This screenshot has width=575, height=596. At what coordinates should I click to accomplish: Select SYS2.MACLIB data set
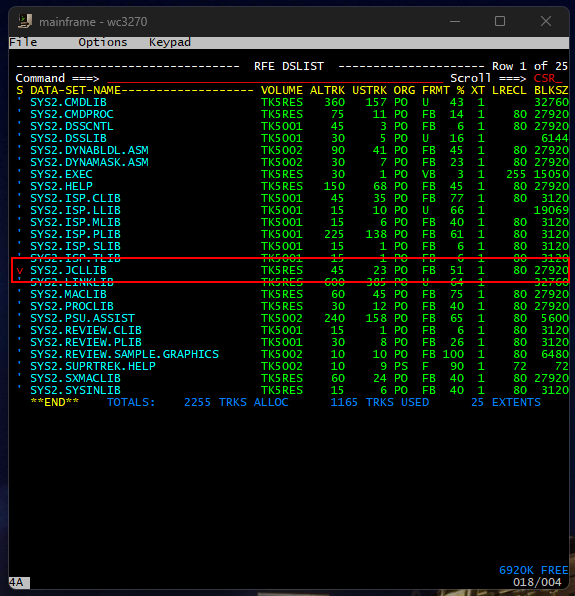pyautogui.click(x=68, y=294)
